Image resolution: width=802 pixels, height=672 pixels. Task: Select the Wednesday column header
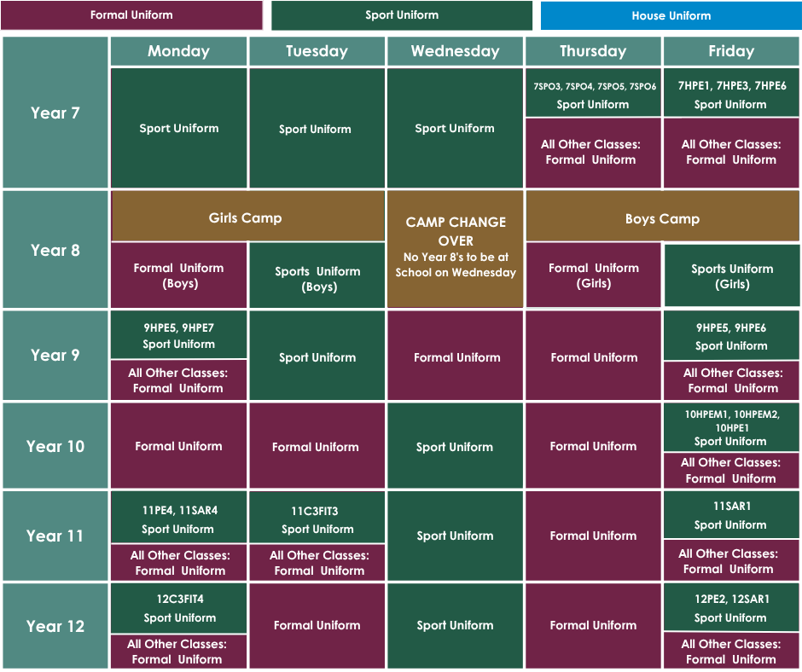pos(456,51)
